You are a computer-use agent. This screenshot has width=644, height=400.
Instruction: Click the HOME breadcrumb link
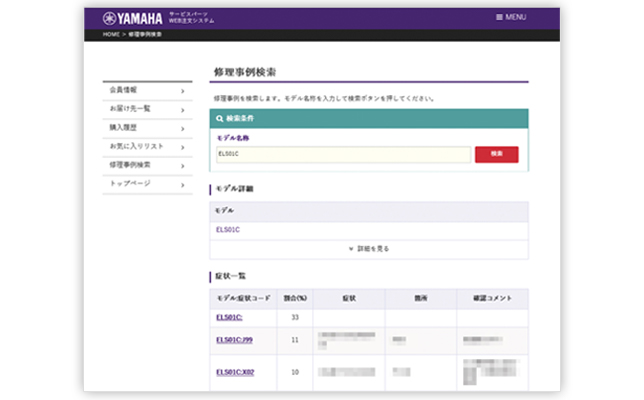tap(111, 34)
